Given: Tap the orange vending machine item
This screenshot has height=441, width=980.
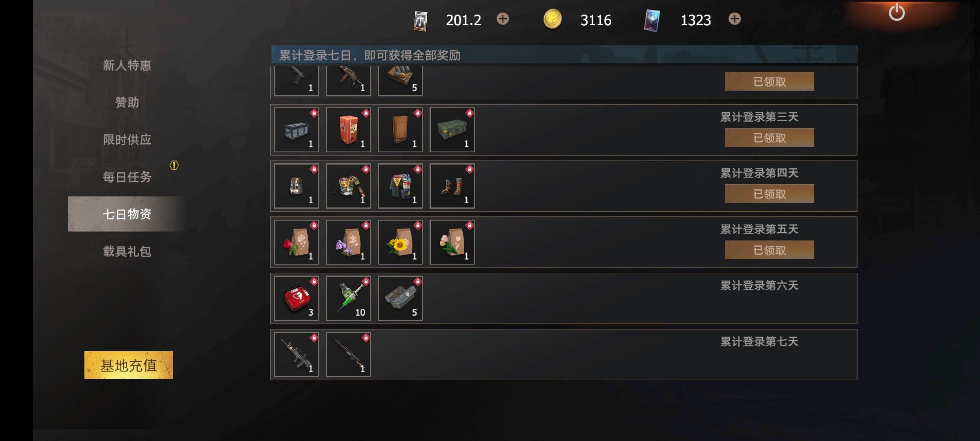Looking at the screenshot, I should pyautogui.click(x=348, y=130).
